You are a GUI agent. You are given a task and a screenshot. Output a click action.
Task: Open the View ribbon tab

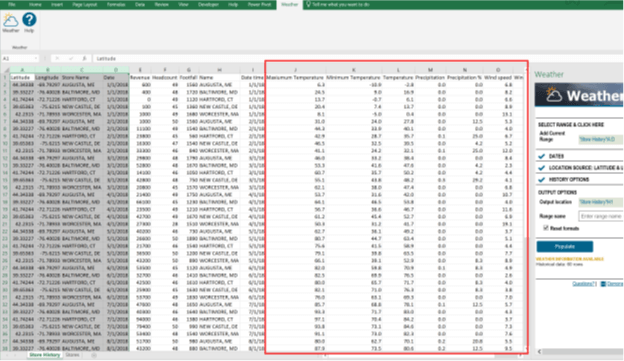coord(183,4)
